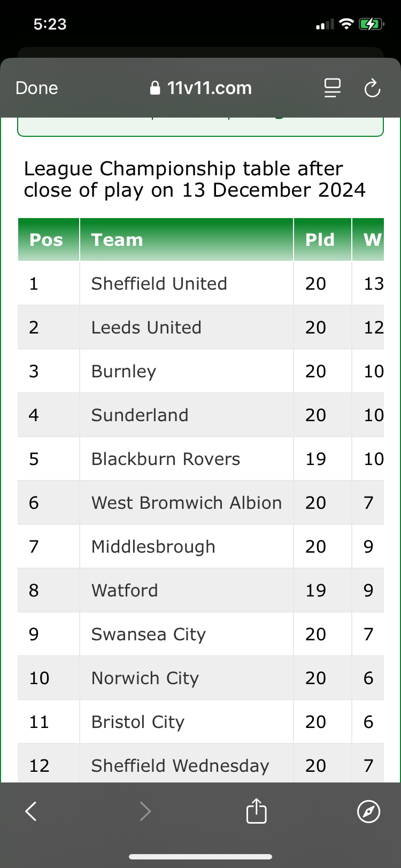
Task: Tap Swansea City team name
Action: [148, 634]
